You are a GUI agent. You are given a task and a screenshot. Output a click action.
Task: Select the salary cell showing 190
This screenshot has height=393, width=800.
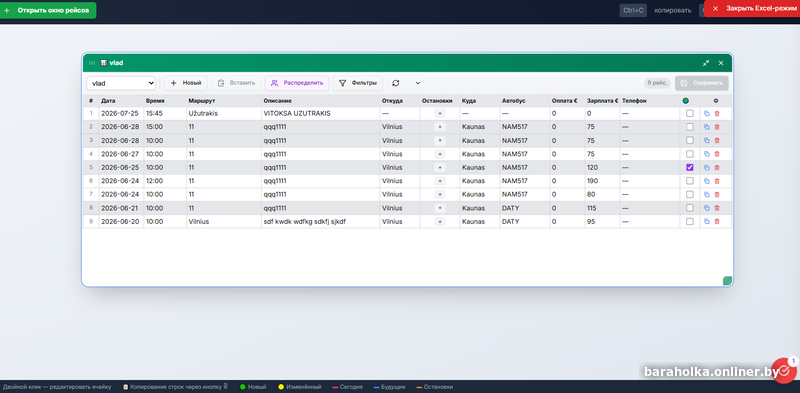(x=603, y=181)
